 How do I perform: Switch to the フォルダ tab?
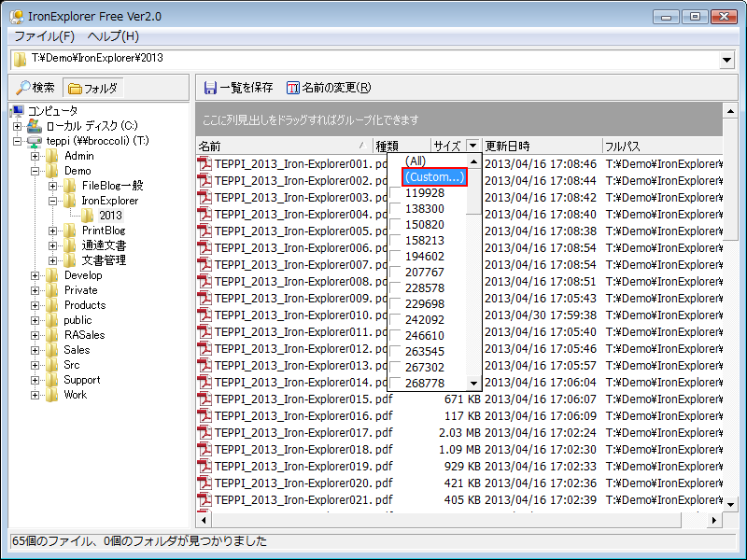(x=93, y=88)
